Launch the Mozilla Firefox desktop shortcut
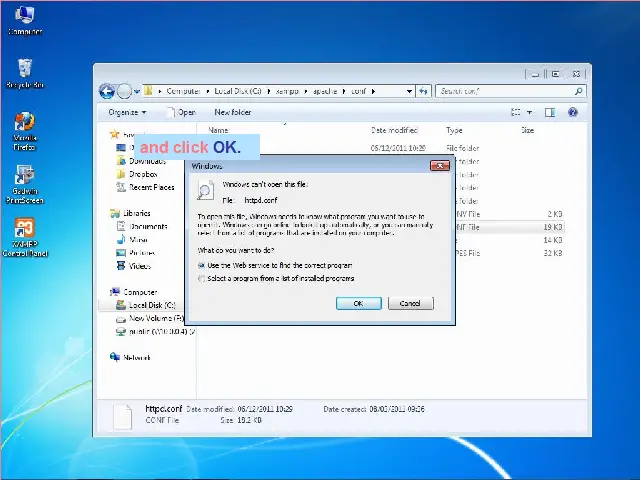This screenshot has height=480, width=640. (24, 131)
